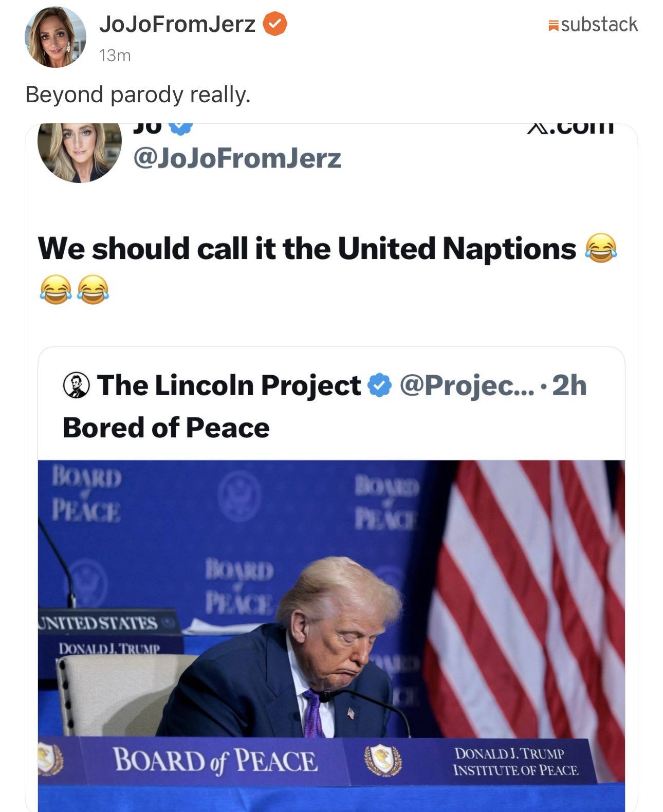The image size is (663, 812).
Task: Click the two laughing emojis below tweet text
Action: coord(74,289)
